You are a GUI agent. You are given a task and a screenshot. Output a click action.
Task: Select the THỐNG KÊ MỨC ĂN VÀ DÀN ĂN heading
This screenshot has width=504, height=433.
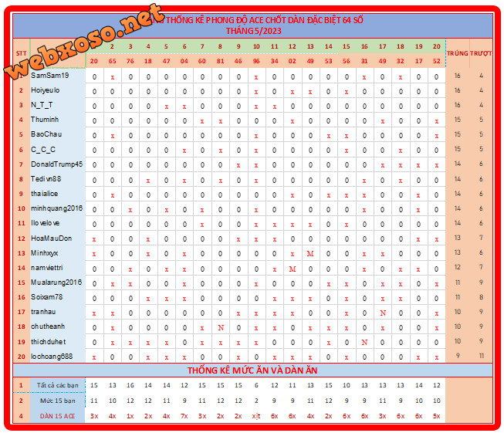click(252, 370)
